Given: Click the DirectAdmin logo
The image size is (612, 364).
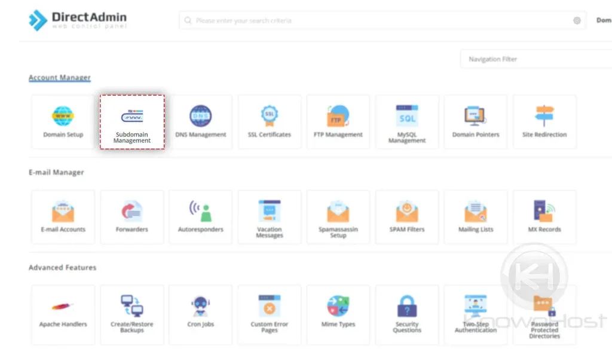Looking at the screenshot, I should [78, 20].
